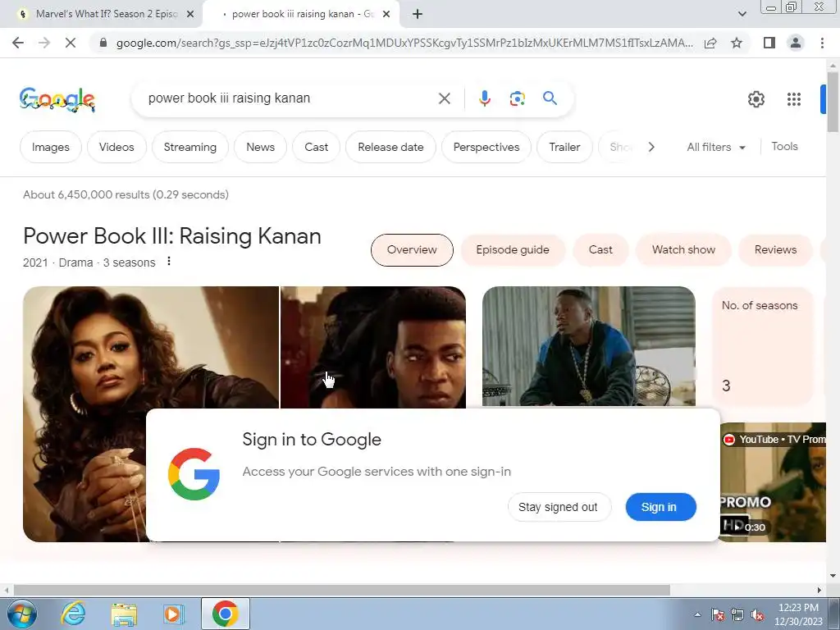840x630 pixels.
Task: Click the forward navigation arrow
Action: coord(44,43)
